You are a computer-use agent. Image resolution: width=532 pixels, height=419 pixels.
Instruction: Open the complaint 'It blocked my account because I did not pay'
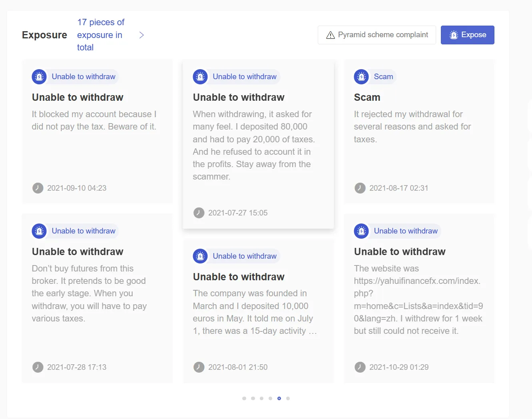pyautogui.click(x=94, y=120)
